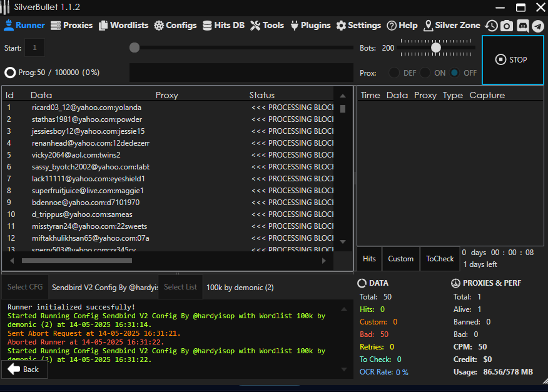Open the history clock icon
The width and height of the screenshot is (548, 392).
point(492,26)
